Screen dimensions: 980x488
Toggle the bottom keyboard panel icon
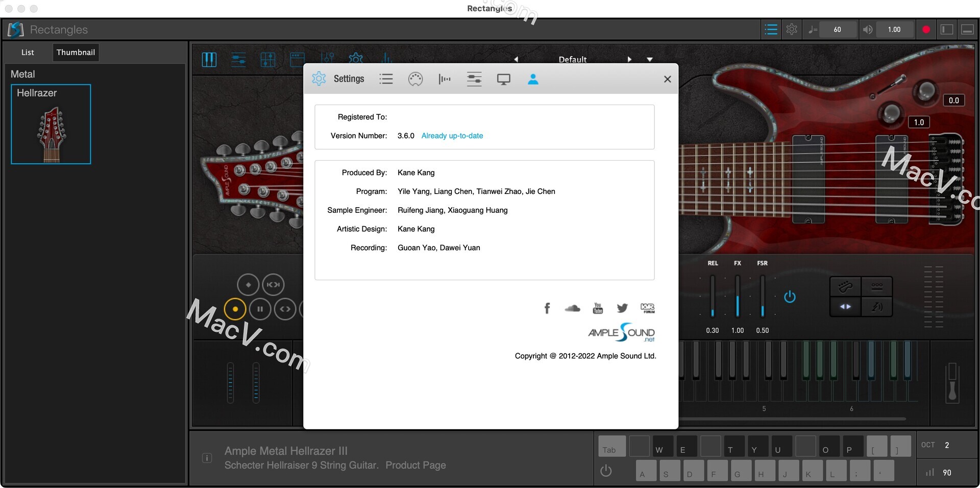(x=967, y=30)
